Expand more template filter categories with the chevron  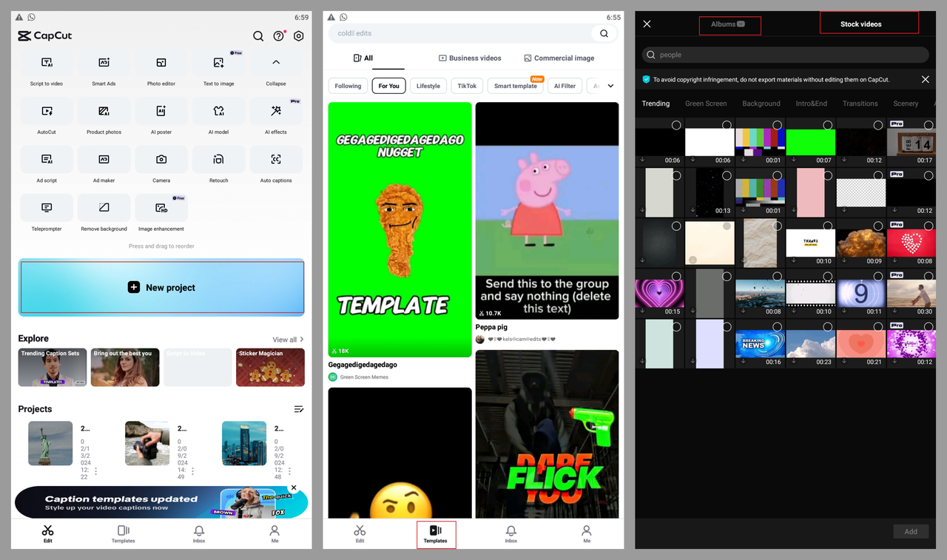coord(611,85)
